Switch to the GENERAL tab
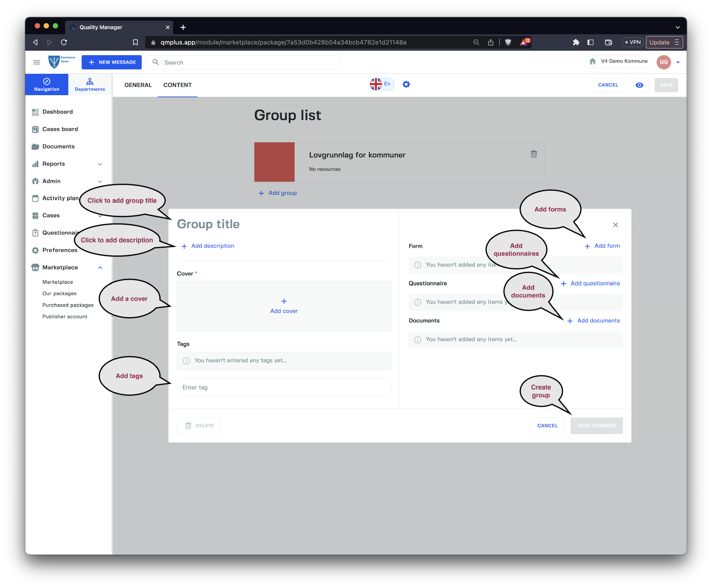Image resolution: width=712 pixels, height=588 pixels. click(138, 85)
